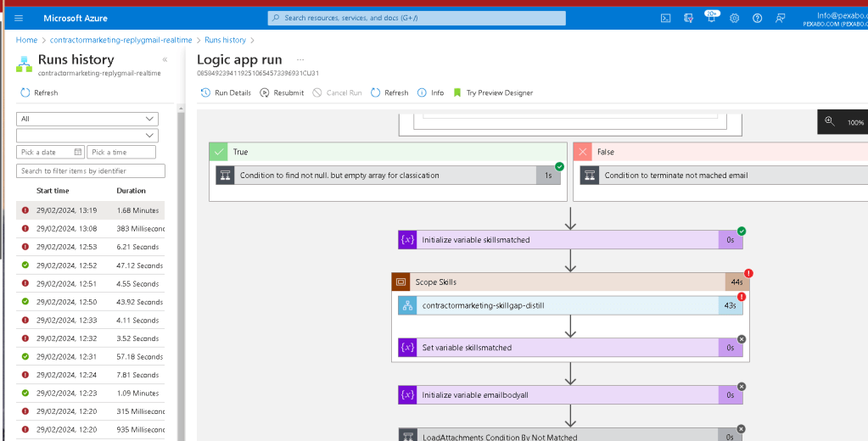Open the empty filter dropdown below All
Image resolution: width=868 pixels, height=441 pixels.
(87, 136)
